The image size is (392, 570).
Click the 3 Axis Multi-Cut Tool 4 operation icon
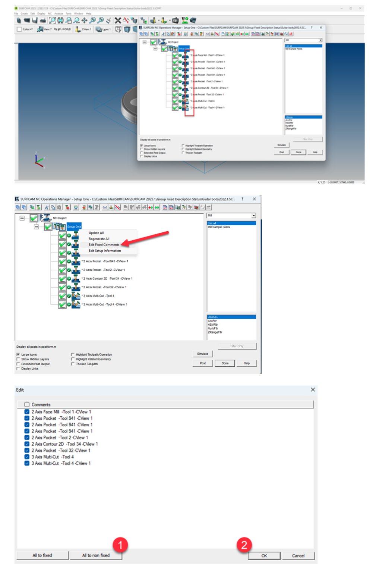pos(76,295)
